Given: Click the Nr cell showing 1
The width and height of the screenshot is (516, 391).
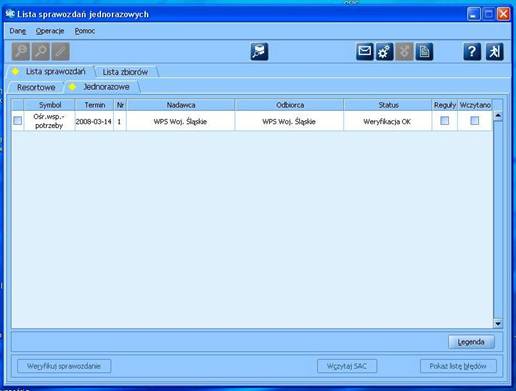Looking at the screenshot, I should tap(119, 121).
